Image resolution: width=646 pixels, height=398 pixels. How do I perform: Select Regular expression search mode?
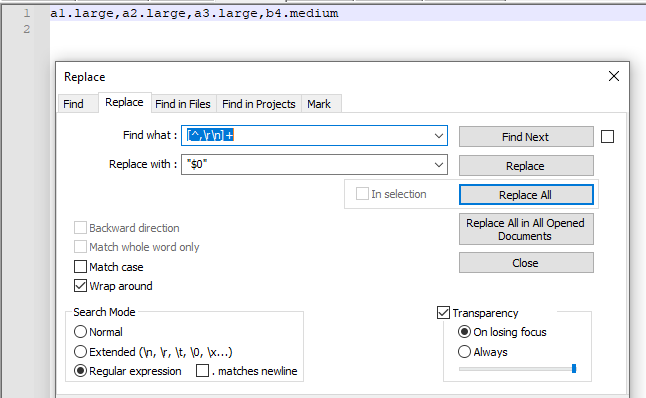point(80,371)
